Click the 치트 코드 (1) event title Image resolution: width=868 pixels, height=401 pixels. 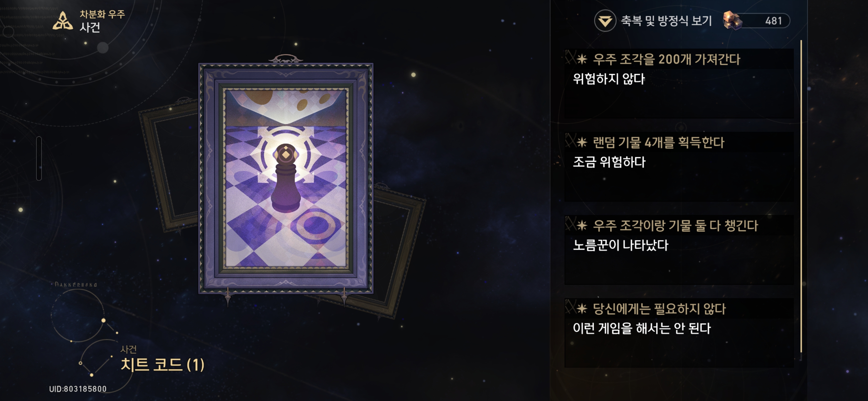coord(162,365)
